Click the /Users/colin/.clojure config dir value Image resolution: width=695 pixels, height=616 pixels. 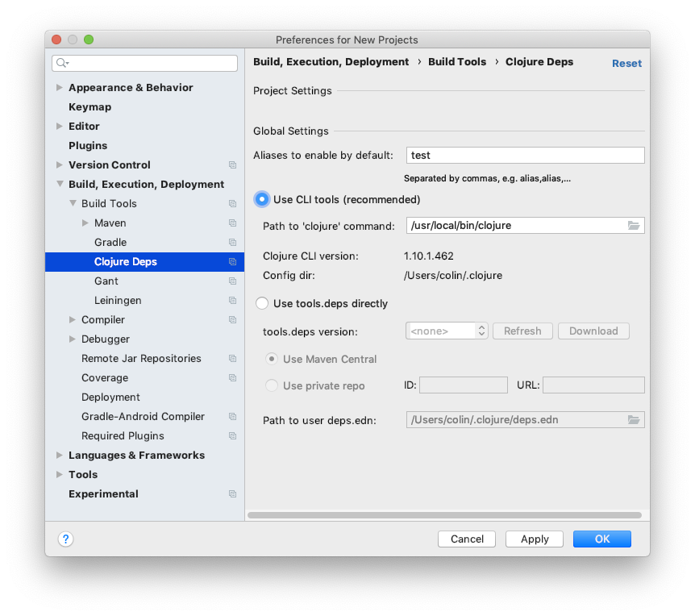453,276
